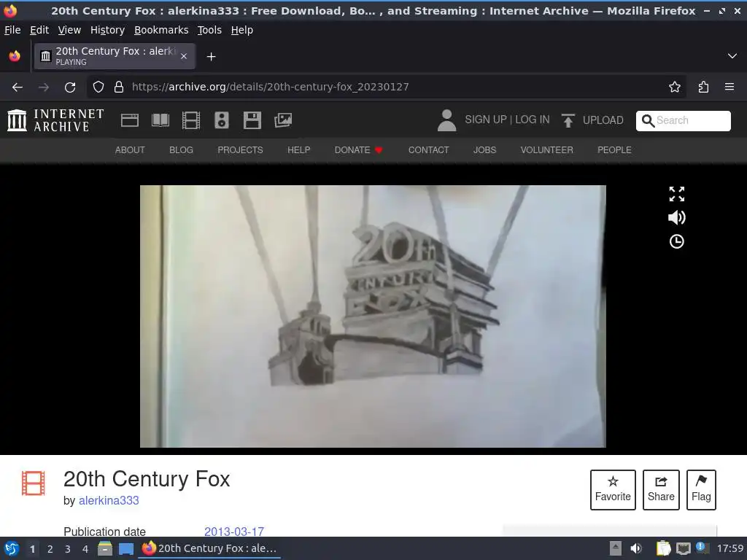Open the PROJECTS link
This screenshot has height=560, width=747.
[240, 150]
